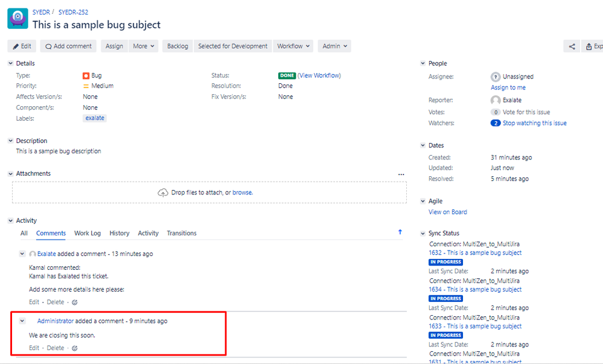Click the reaction emoji icon on Exalate's comment
Screen dimensions: 603x364
click(x=75, y=302)
